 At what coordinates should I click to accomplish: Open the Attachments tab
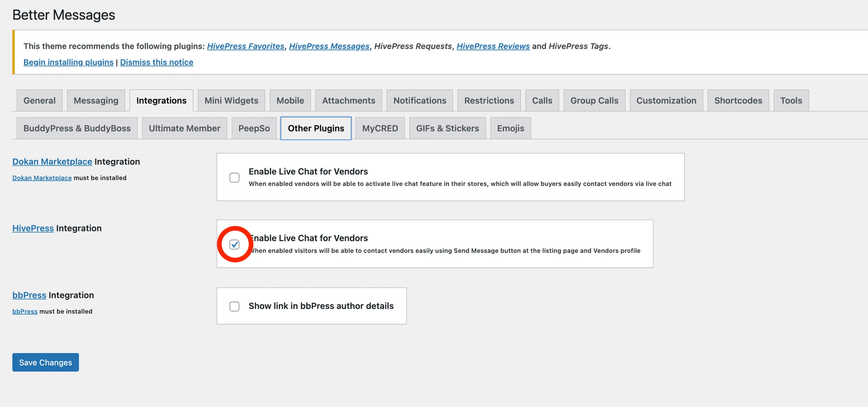click(349, 101)
